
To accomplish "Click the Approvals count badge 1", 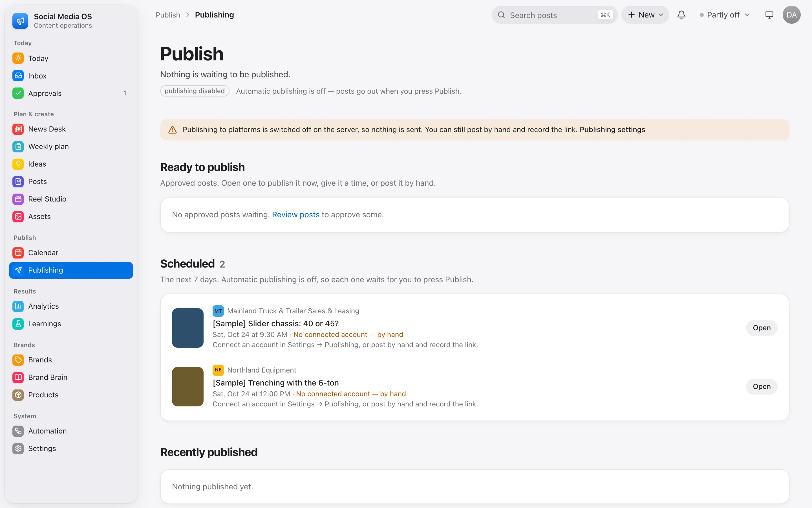I will 125,93.
